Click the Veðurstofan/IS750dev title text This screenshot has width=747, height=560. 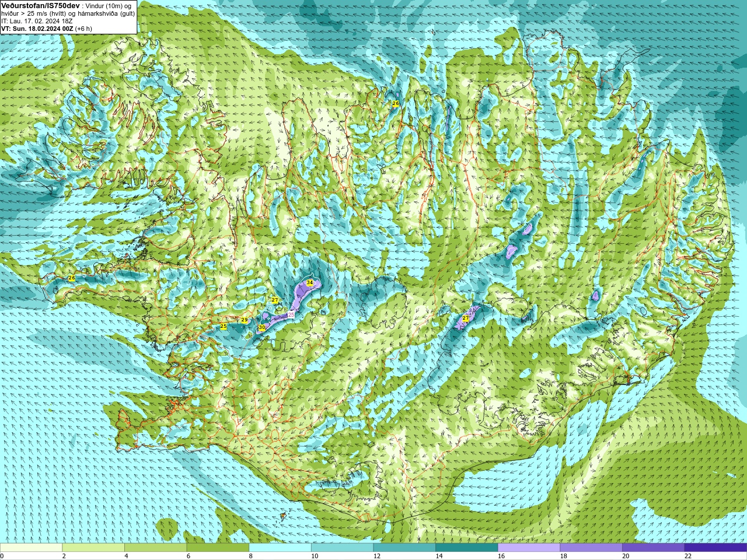pos(41,5)
